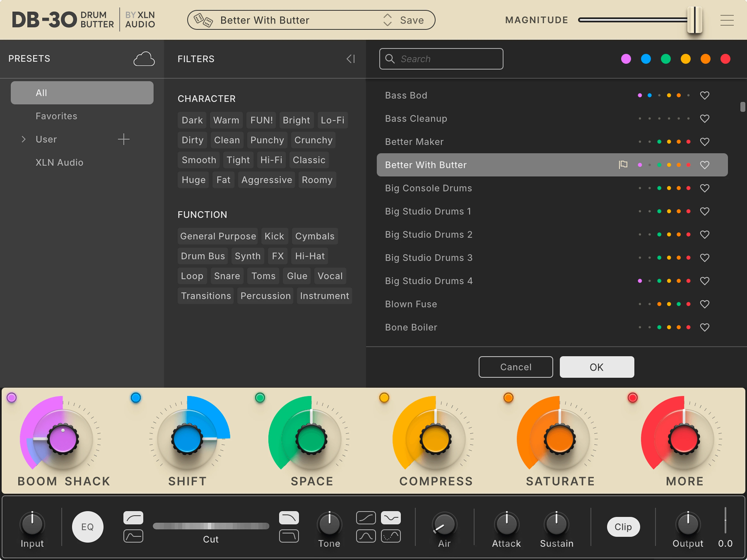Screen dimensions: 747x560
Task: Click the Magnitude slider handle
Action: (x=694, y=20)
